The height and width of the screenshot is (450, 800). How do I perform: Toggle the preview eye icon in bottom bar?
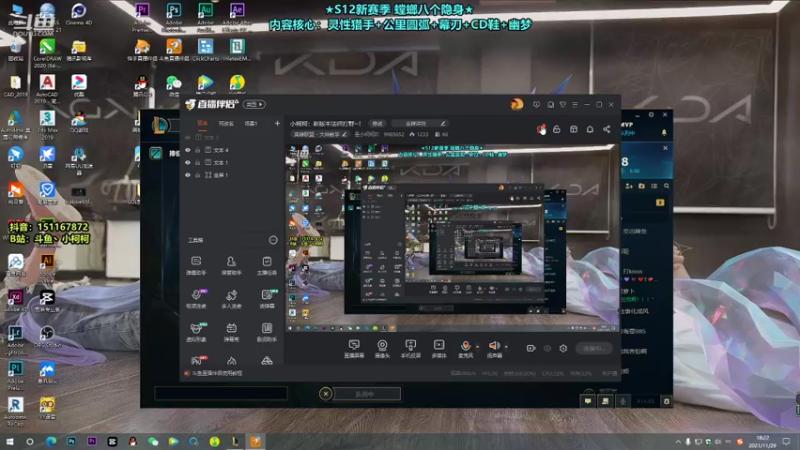coord(547,348)
